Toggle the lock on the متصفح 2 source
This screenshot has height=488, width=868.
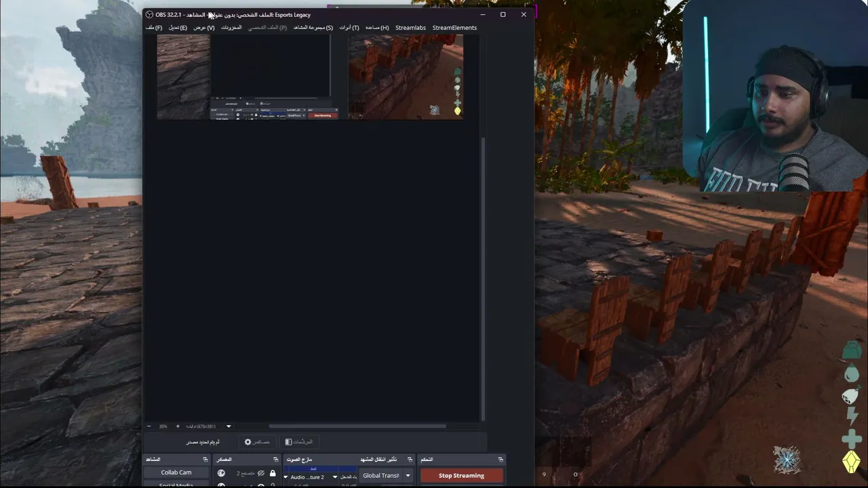(x=273, y=473)
